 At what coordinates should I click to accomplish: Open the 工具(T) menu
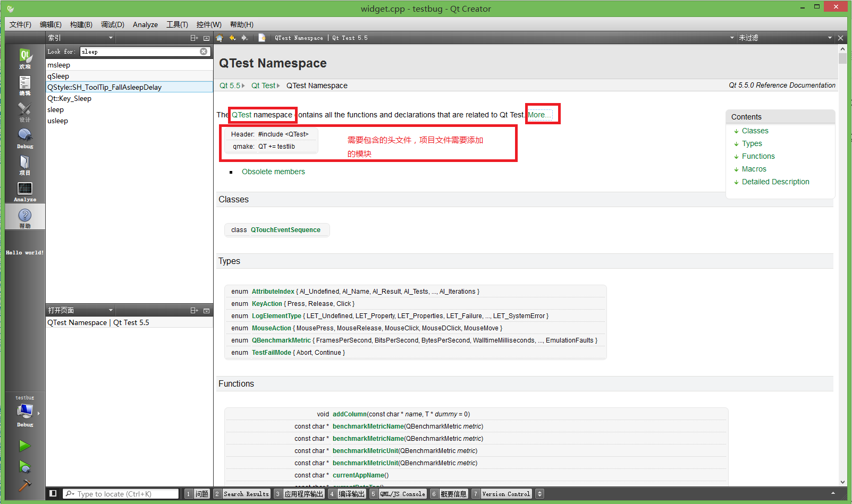click(177, 24)
